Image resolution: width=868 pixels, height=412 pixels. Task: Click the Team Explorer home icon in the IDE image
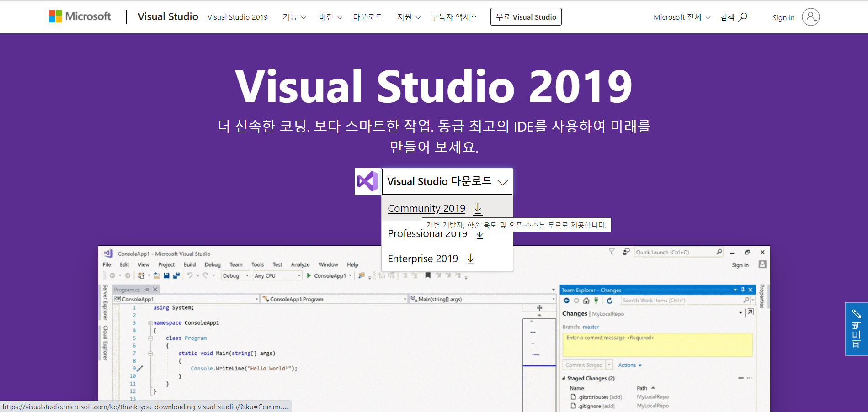pyautogui.click(x=586, y=301)
